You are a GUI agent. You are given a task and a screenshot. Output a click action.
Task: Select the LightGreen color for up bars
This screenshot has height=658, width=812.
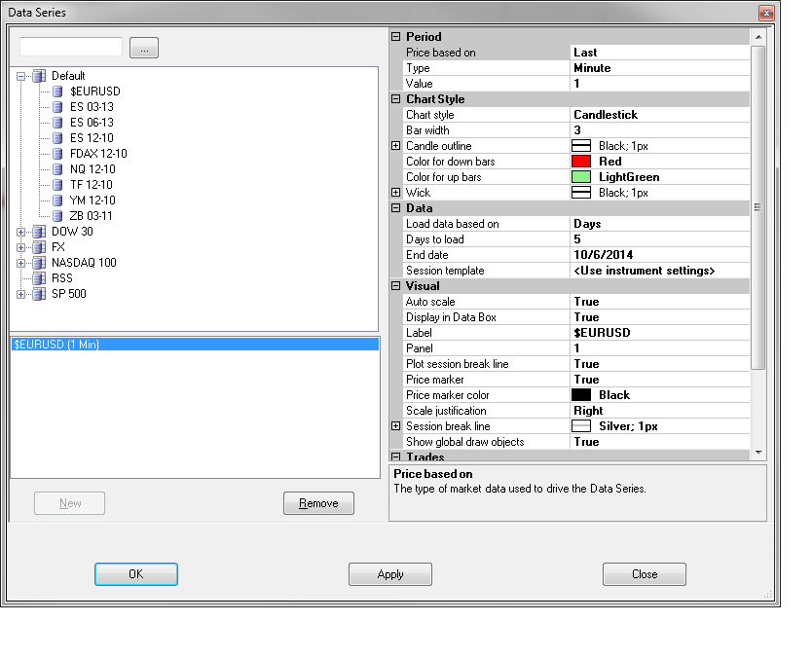point(581,177)
